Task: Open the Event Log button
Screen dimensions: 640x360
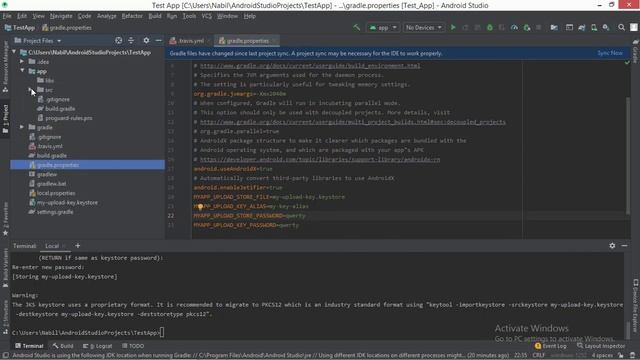Action: [x=551, y=346]
